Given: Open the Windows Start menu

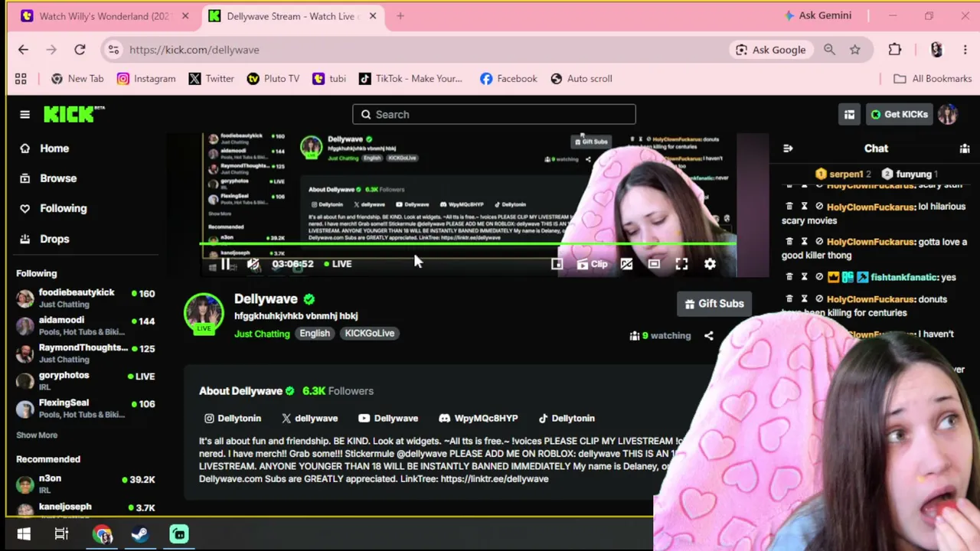Looking at the screenshot, I should (24, 534).
